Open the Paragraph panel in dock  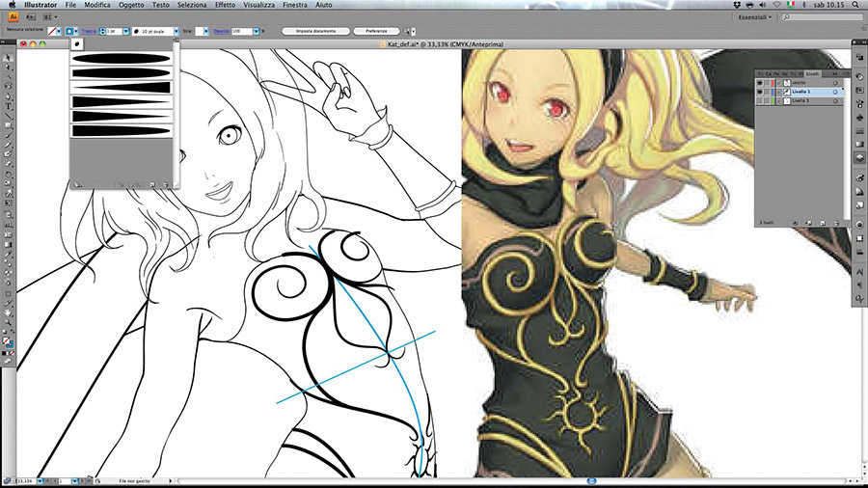859,285
